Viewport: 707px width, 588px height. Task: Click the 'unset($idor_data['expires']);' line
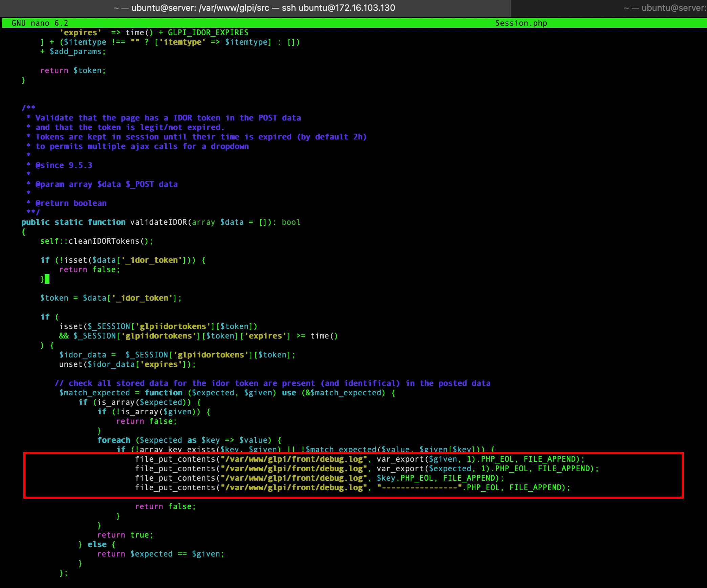pyautogui.click(x=127, y=364)
